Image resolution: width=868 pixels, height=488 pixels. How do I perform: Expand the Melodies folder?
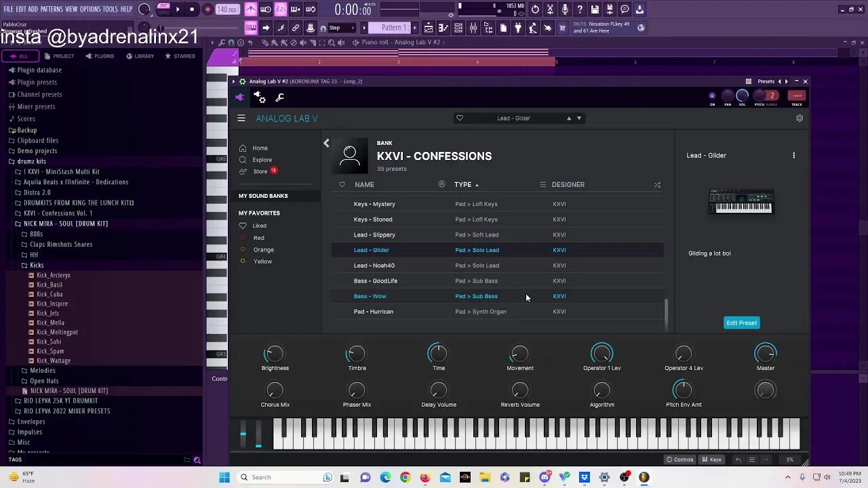[x=42, y=371]
